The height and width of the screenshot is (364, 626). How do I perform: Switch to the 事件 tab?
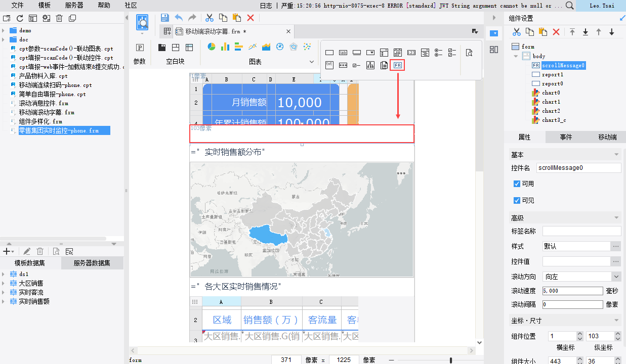click(x=565, y=137)
